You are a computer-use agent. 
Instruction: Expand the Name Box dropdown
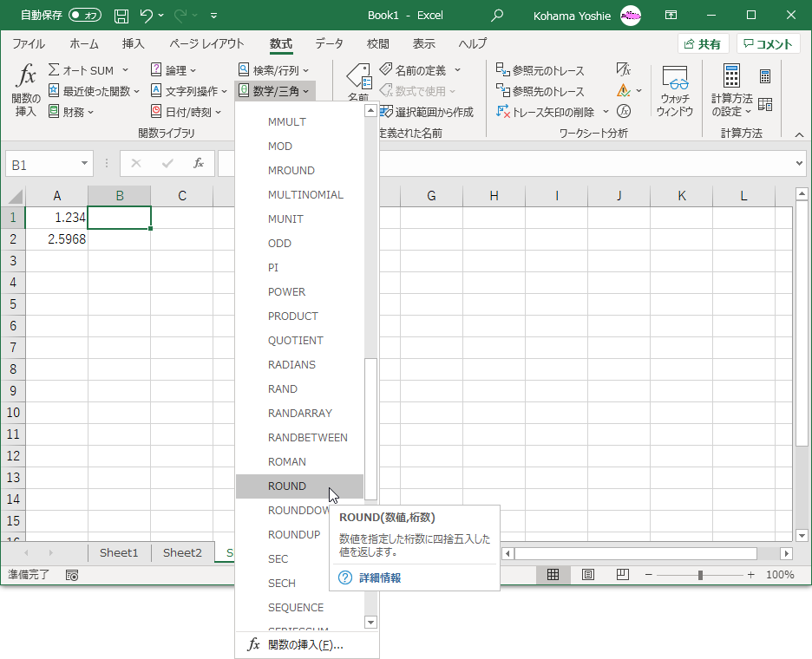[84, 164]
